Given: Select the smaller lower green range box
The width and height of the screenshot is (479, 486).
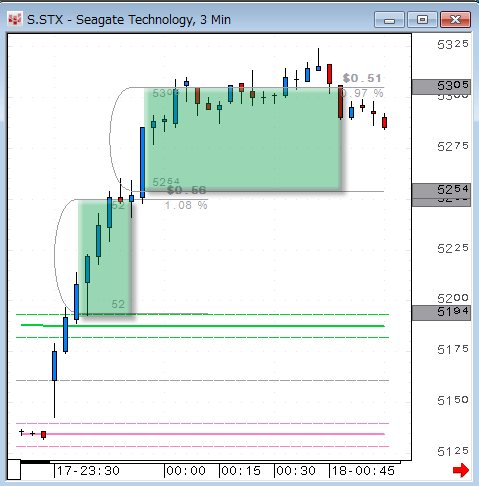Looking at the screenshot, I should point(105,257).
